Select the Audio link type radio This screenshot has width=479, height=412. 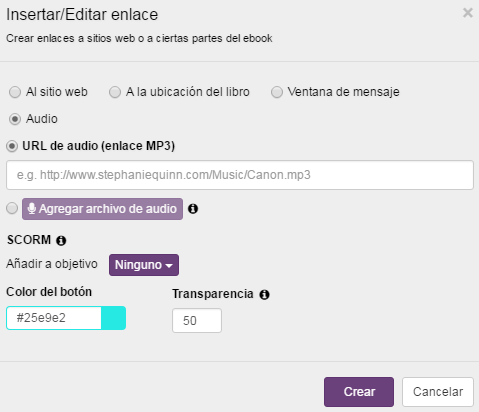(x=15, y=119)
